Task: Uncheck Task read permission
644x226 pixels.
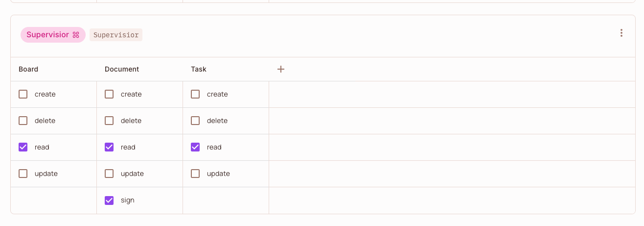Action: coord(195,147)
